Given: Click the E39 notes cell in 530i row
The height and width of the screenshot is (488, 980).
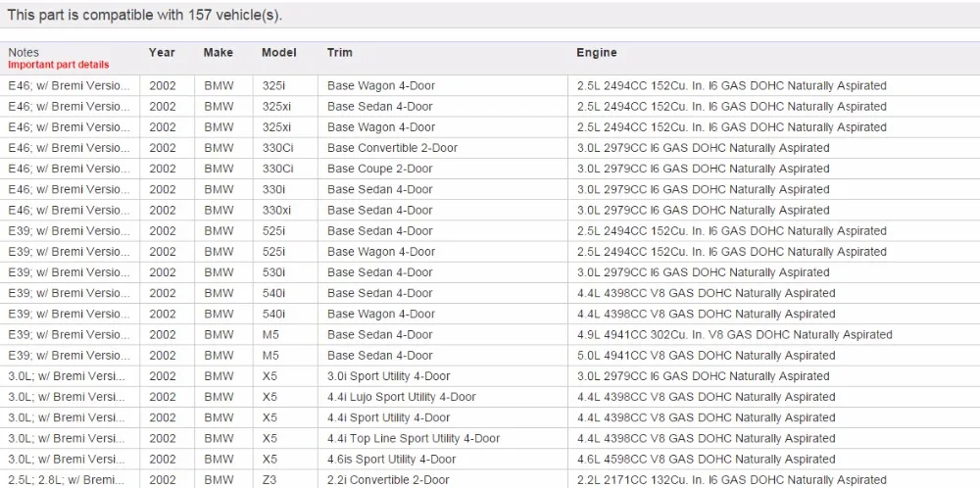Looking at the screenshot, I should (70, 272).
